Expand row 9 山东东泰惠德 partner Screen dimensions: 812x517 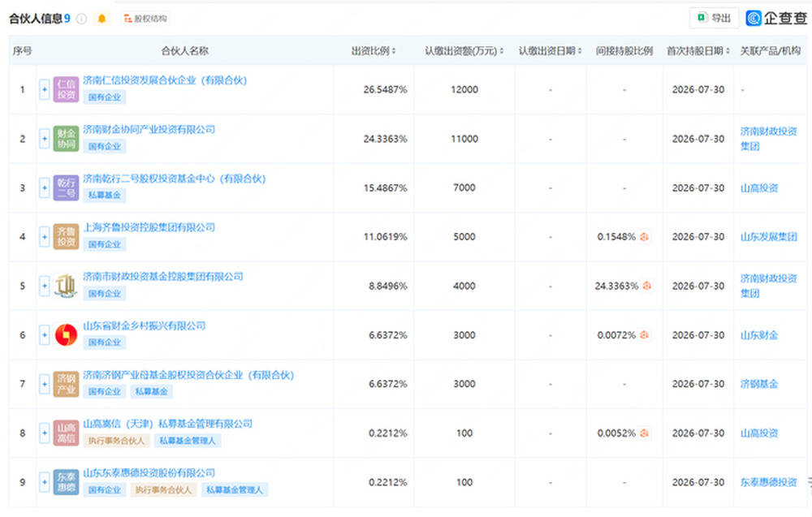[x=45, y=482]
